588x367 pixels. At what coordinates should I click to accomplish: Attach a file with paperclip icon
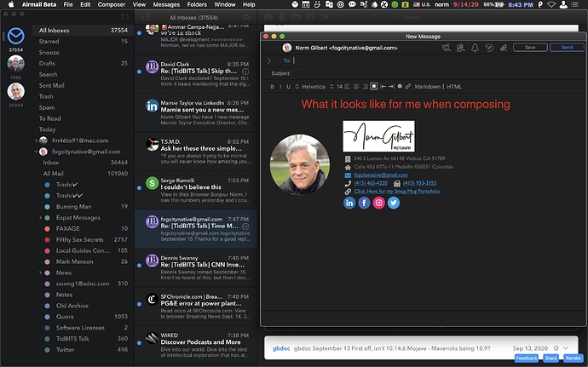point(504,48)
